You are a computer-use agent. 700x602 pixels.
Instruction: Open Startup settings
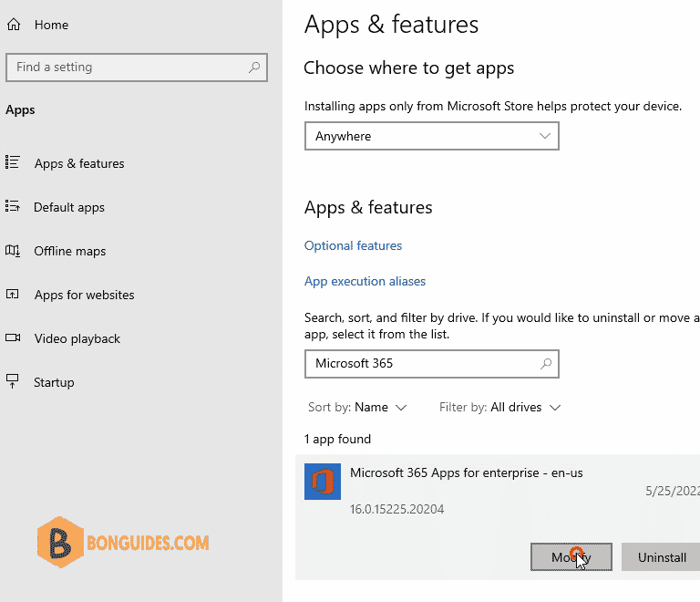[x=54, y=382]
